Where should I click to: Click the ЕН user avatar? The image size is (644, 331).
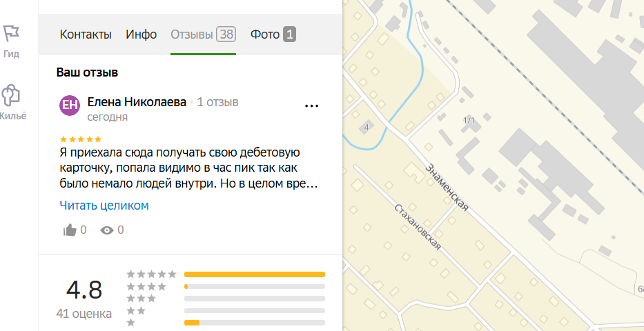pos(70,106)
